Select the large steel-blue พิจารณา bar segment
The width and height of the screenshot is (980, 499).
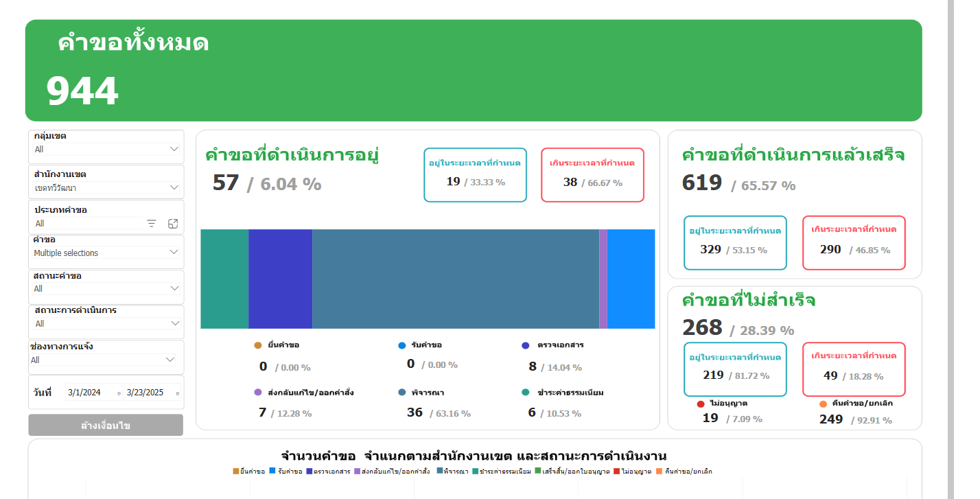click(456, 279)
